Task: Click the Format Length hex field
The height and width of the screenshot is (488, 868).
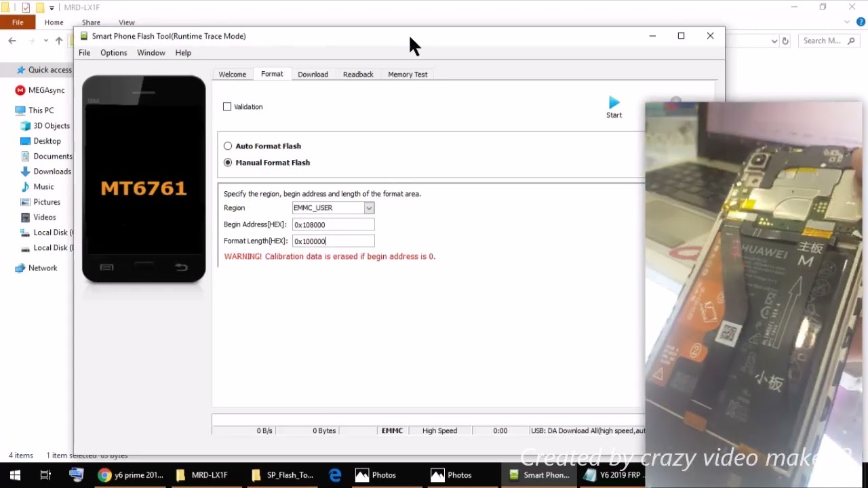Action: [x=333, y=241]
